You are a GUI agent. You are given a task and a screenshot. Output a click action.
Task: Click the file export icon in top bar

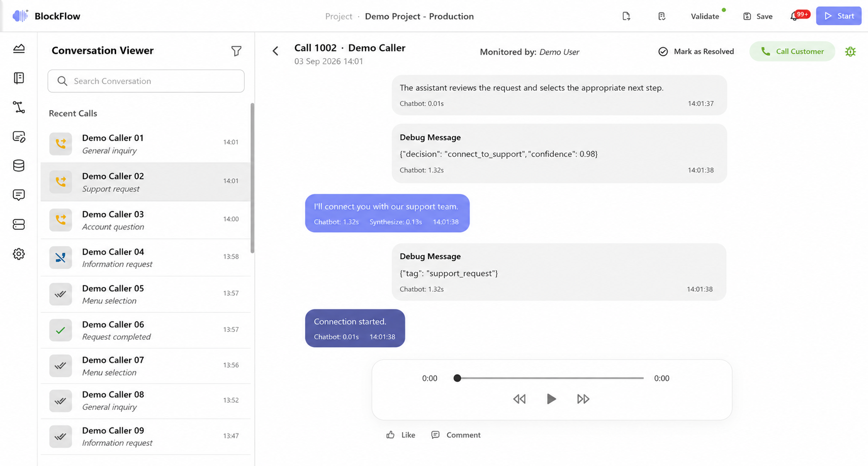point(626,16)
